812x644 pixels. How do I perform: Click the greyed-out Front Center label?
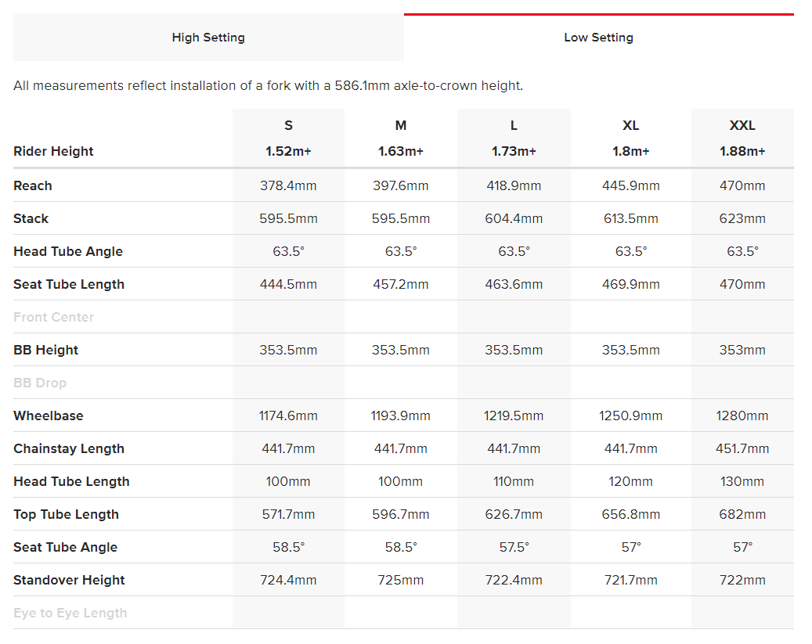coord(53,317)
